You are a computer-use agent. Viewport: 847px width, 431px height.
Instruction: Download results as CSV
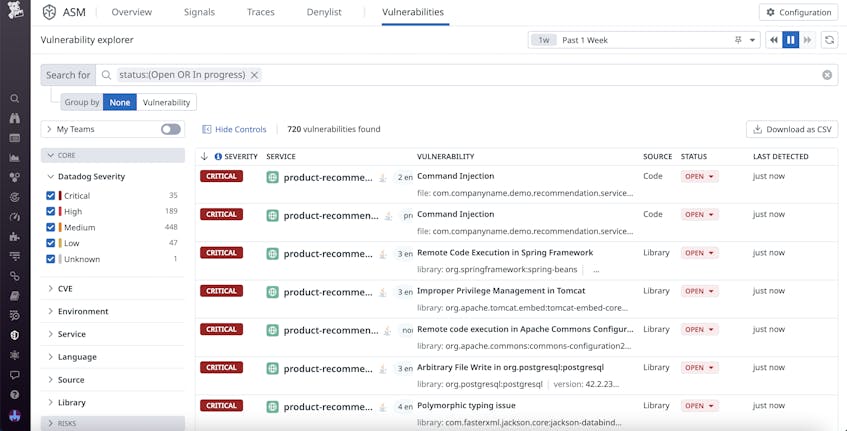tap(792, 130)
